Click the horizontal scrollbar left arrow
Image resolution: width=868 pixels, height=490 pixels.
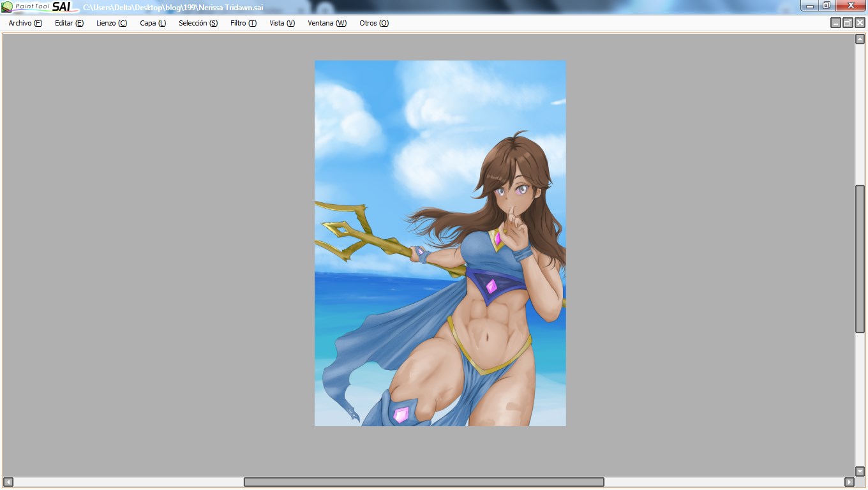point(8,482)
